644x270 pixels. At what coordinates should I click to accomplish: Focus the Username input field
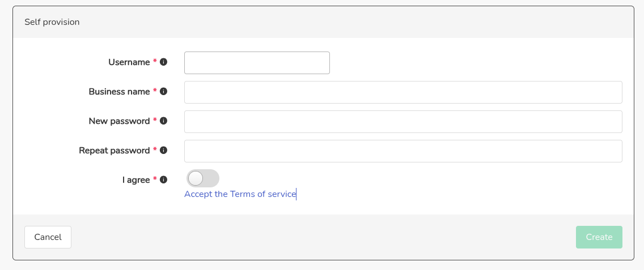(257, 63)
